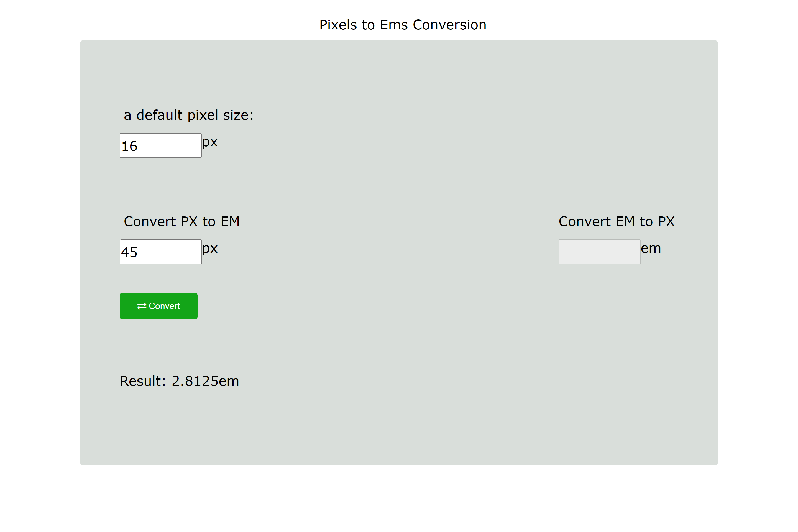
Task: Highlight the value 45 in the PX field
Action: [x=128, y=251]
